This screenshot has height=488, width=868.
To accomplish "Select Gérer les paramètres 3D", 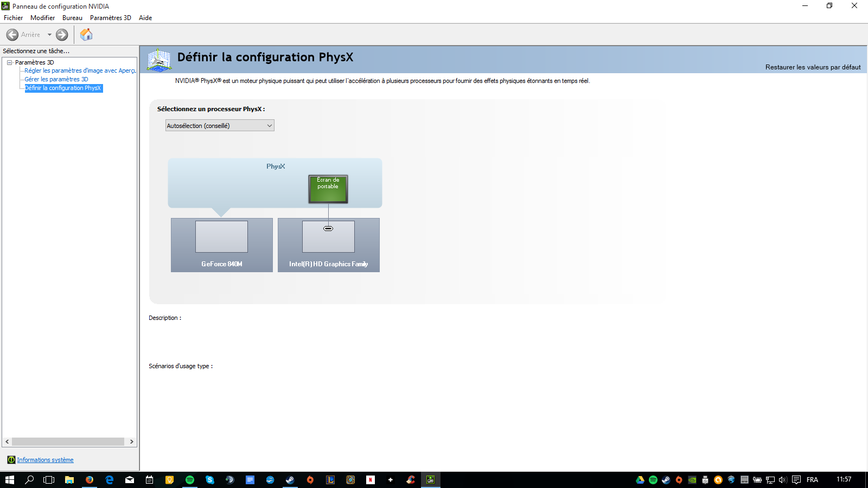I will [56, 79].
